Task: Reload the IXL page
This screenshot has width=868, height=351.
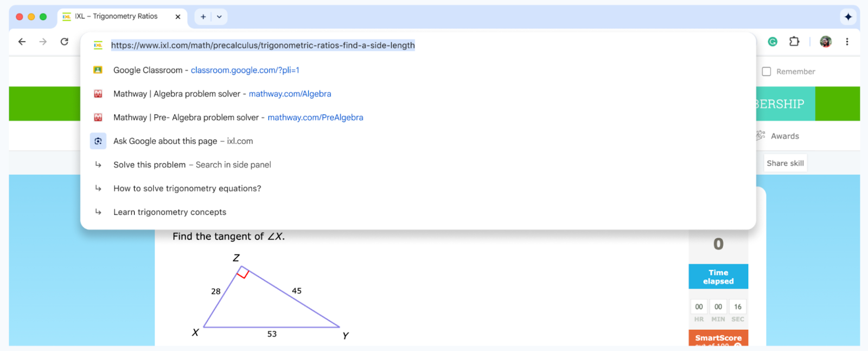Action: click(x=65, y=42)
